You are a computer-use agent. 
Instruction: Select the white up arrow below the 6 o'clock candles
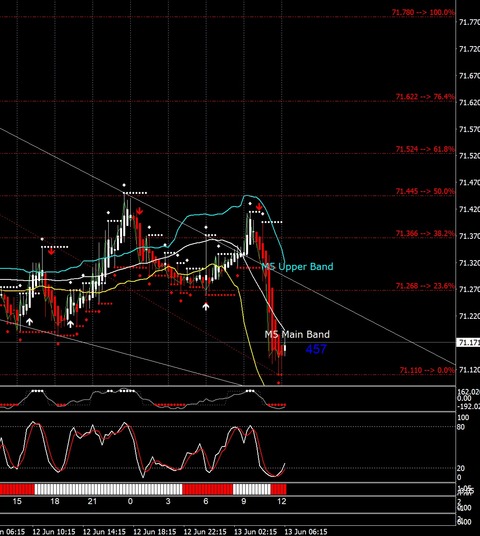205,307
